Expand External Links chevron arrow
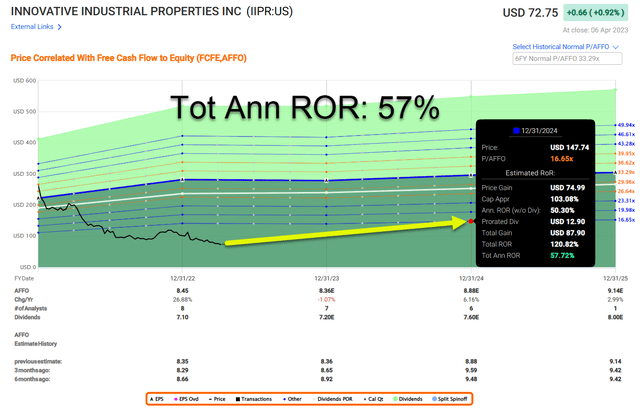Screen dimensions: 640x413 click(60, 27)
